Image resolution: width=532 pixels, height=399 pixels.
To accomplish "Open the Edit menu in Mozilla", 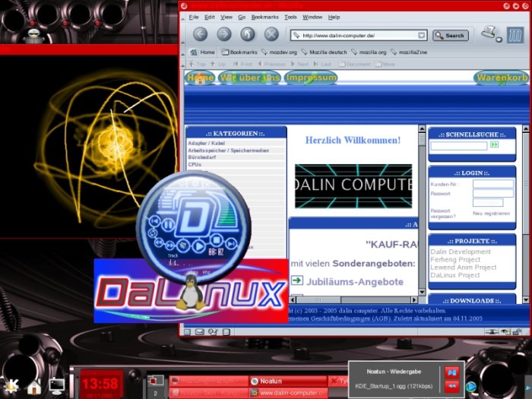I will click(209, 17).
